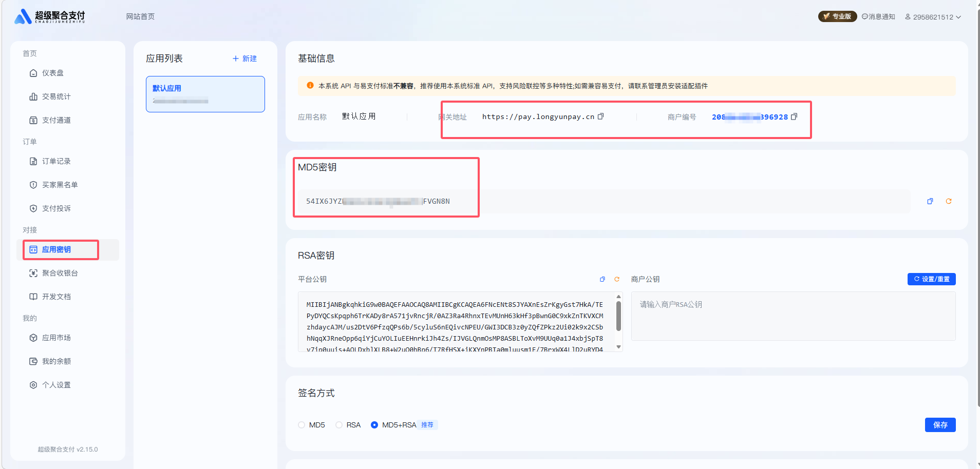
Task: Click the 设置/重置 button
Action: pos(931,279)
